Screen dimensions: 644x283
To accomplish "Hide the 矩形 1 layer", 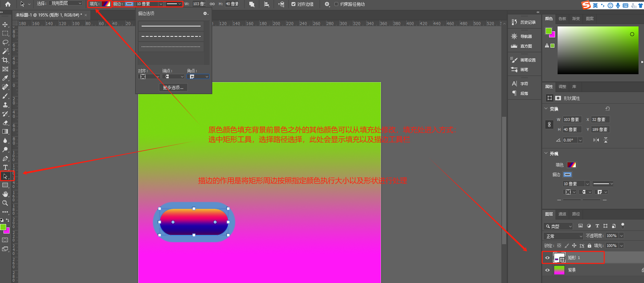I will click(547, 258).
